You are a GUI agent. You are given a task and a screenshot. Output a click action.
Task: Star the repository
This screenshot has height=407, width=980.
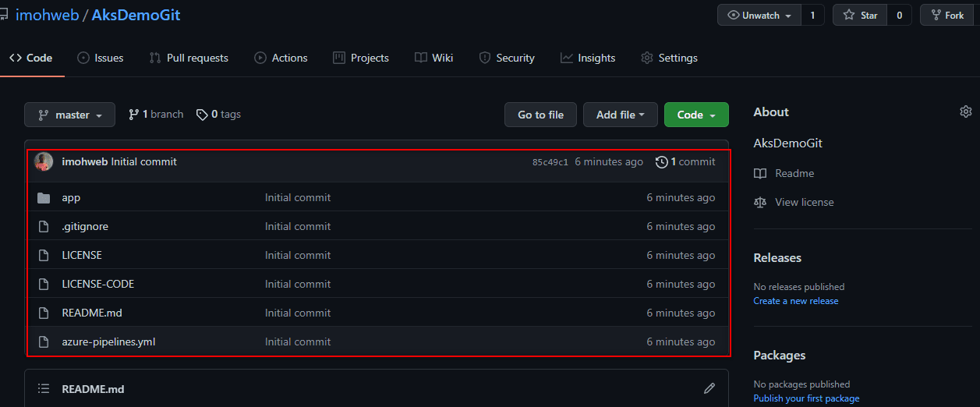[x=860, y=15]
